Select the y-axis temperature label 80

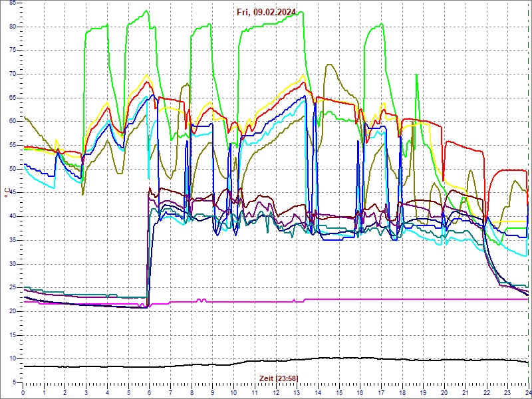(x=13, y=27)
